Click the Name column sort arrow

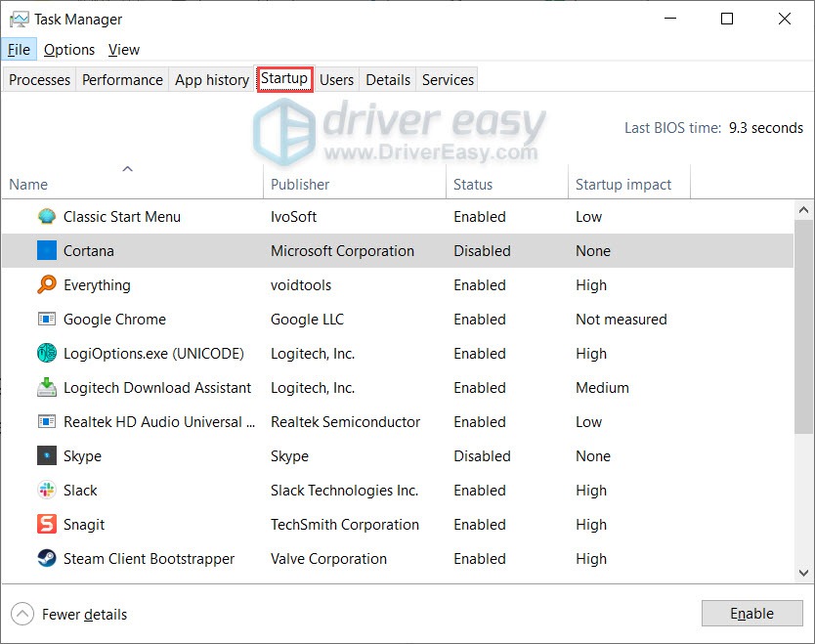127,168
